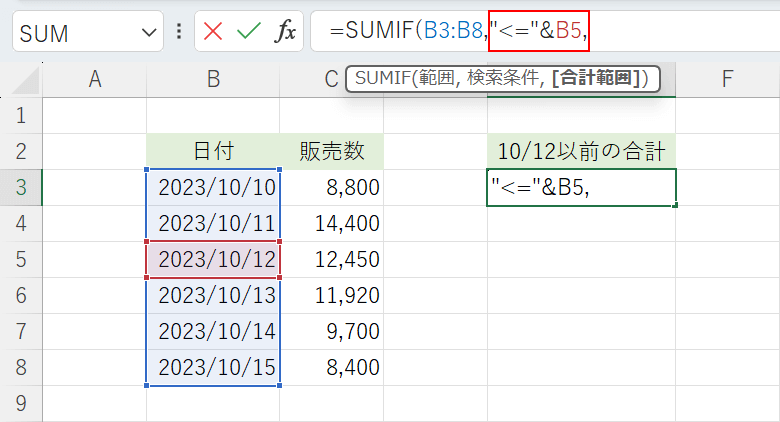Click the 10/12以前の合計 header cell
The image size is (780, 422).
tap(581, 151)
